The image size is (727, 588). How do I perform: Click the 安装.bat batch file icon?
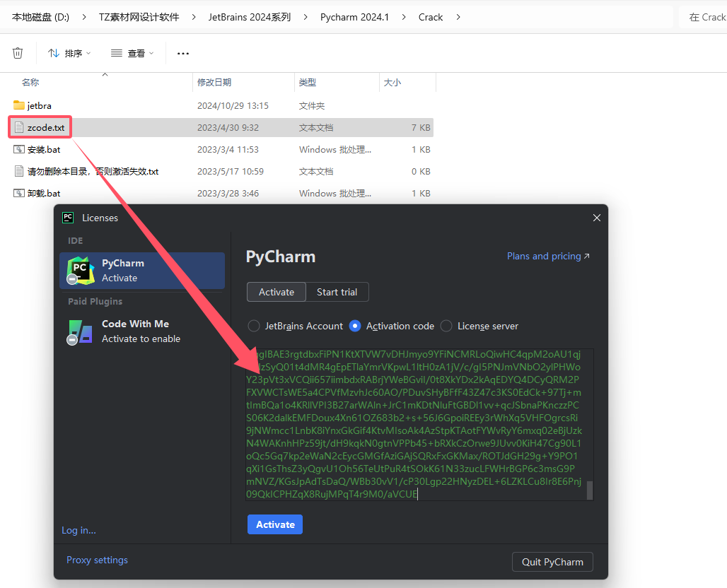(19, 149)
